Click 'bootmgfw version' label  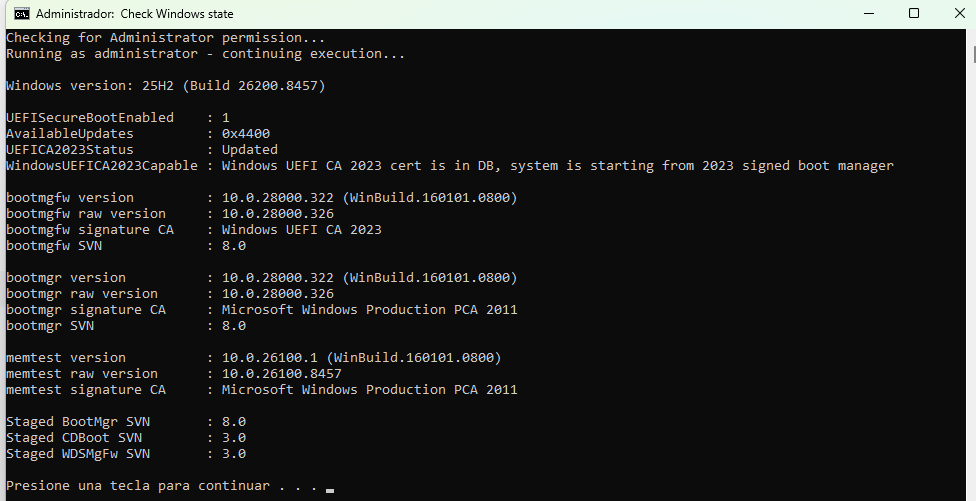click(x=70, y=198)
